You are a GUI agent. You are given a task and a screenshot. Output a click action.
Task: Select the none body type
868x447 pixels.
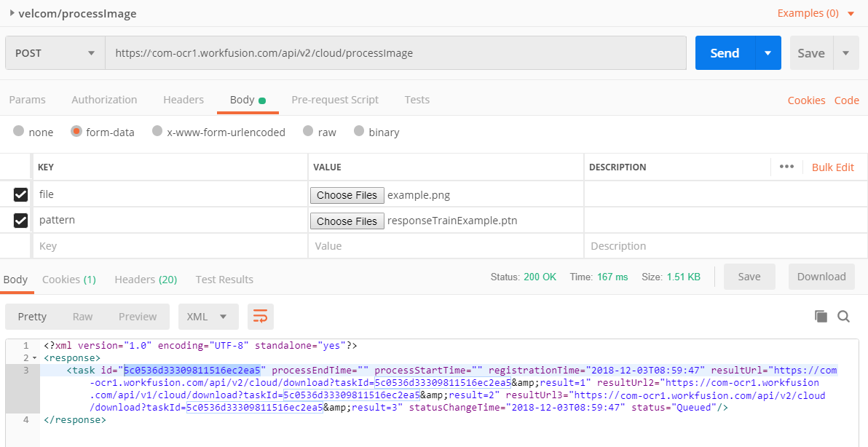click(x=19, y=131)
